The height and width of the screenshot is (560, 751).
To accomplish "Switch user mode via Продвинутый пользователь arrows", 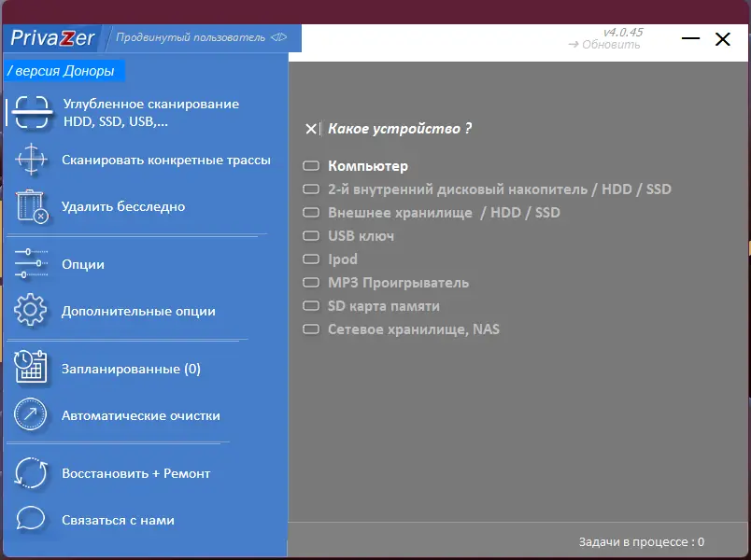I will pos(278,37).
